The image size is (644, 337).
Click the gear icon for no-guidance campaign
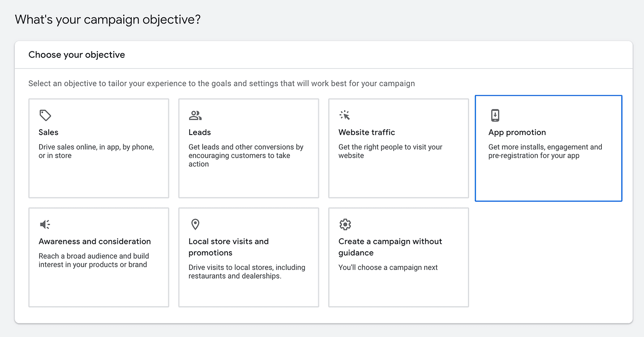pos(345,224)
